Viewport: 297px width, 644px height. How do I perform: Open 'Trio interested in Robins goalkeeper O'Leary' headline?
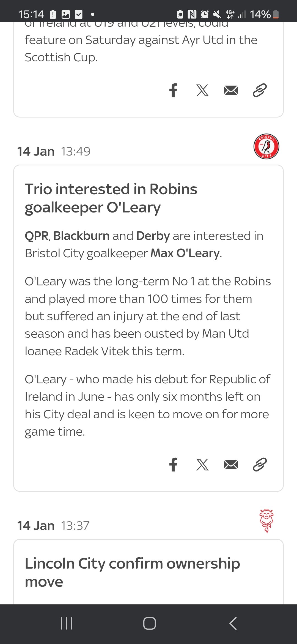pyautogui.click(x=111, y=198)
